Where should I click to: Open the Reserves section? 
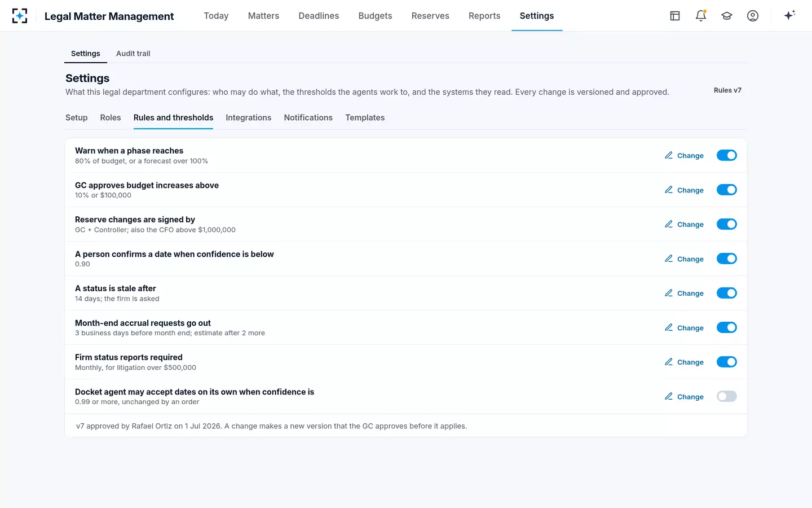(430, 16)
